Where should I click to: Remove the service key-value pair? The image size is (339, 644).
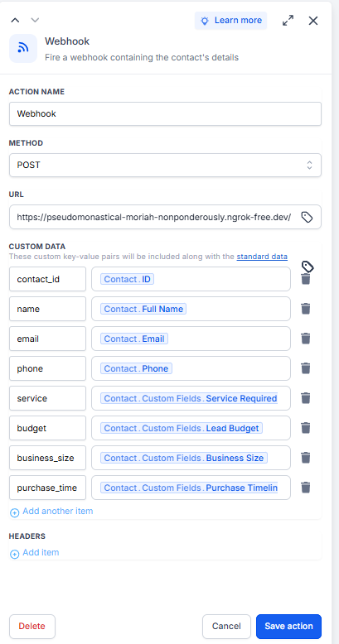(x=305, y=398)
